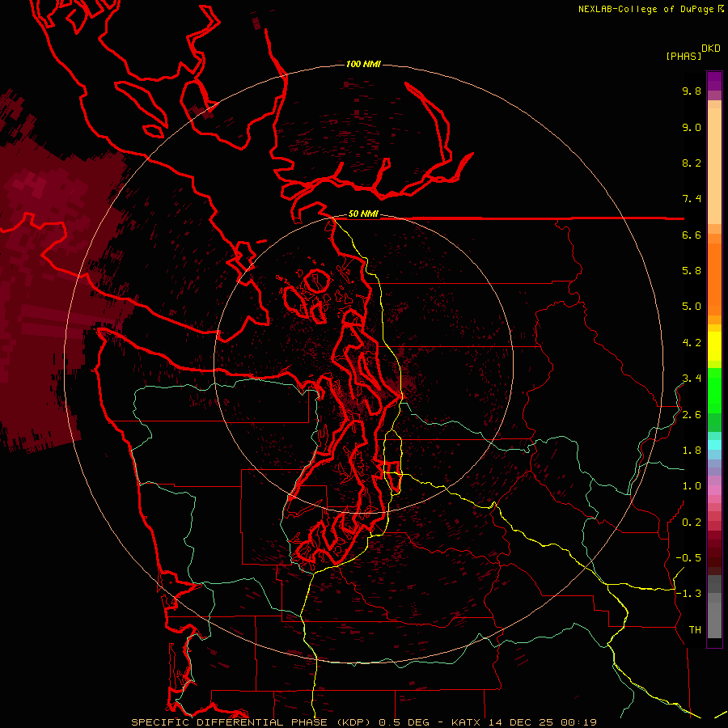Click the 0.5 DEG elevation angle text
Screen dimensions: 728x728
404,722
